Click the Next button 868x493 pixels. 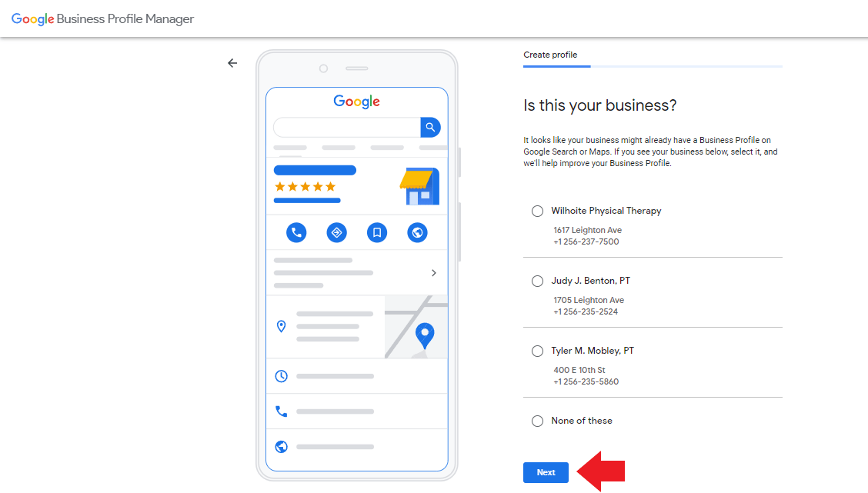[x=546, y=472]
